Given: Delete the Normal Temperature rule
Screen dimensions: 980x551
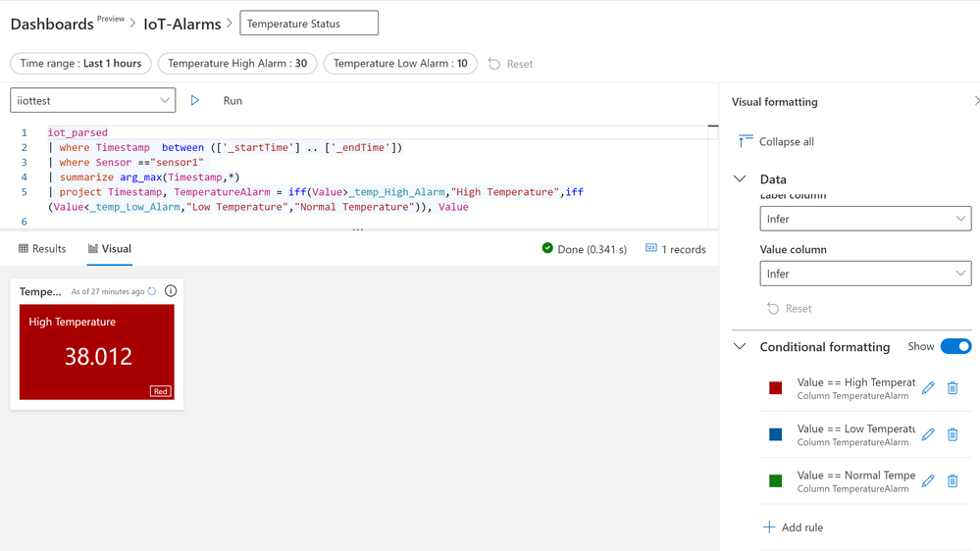Looking at the screenshot, I should [x=953, y=480].
